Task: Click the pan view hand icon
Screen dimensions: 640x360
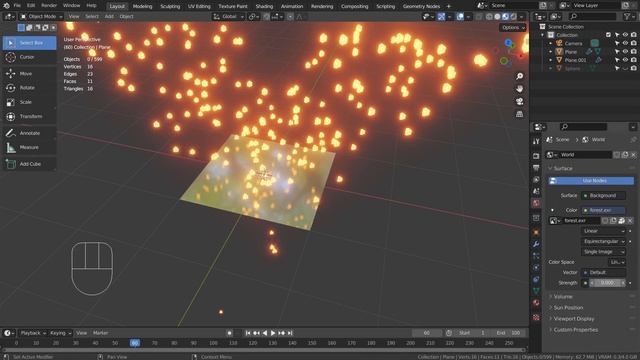Action: click(520, 89)
